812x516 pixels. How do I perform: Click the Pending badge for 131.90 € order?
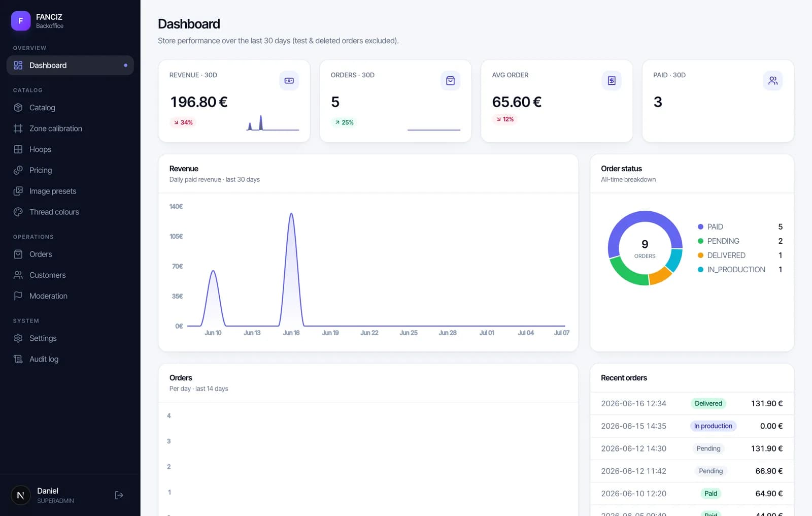(708, 448)
